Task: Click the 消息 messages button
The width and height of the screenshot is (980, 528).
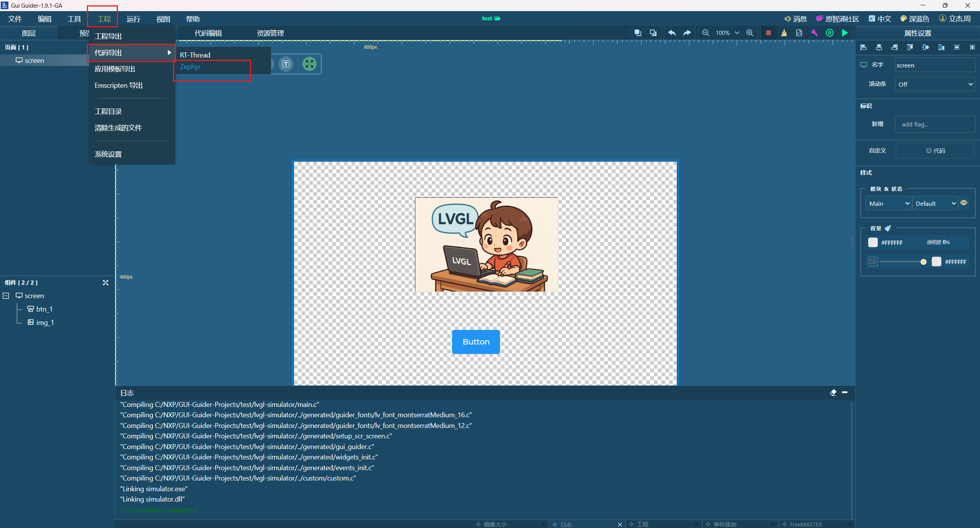Action: click(x=795, y=19)
